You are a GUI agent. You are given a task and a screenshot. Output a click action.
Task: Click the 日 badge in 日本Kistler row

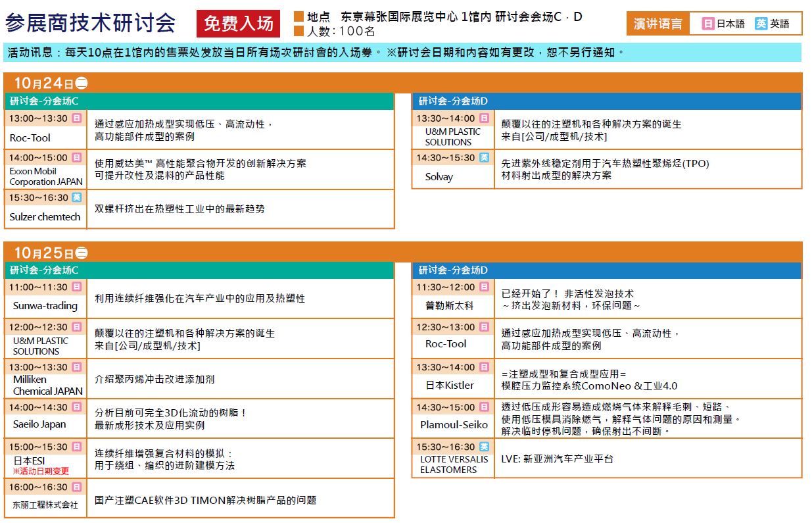pos(484,367)
